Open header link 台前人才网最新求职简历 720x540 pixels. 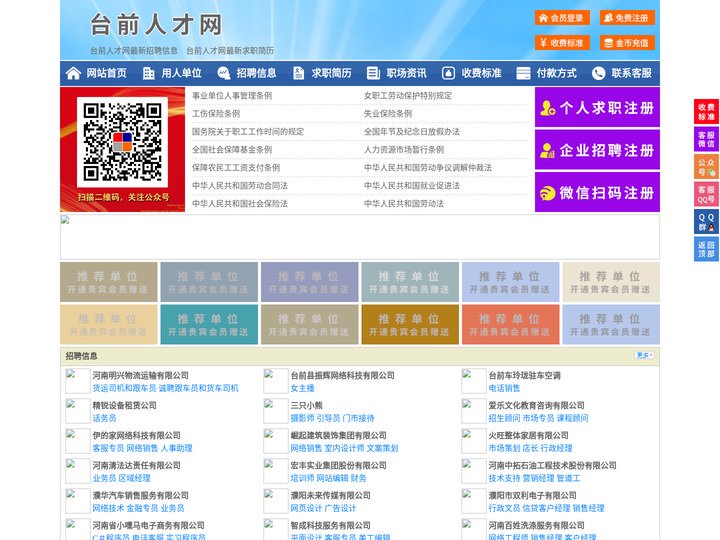[x=230, y=51]
